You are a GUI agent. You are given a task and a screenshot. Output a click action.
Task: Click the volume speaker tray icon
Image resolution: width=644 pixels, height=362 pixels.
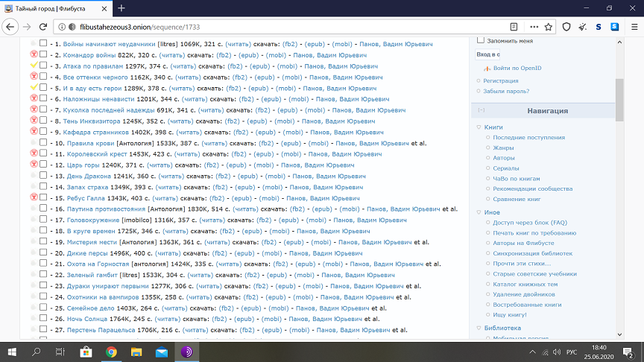tap(557, 352)
